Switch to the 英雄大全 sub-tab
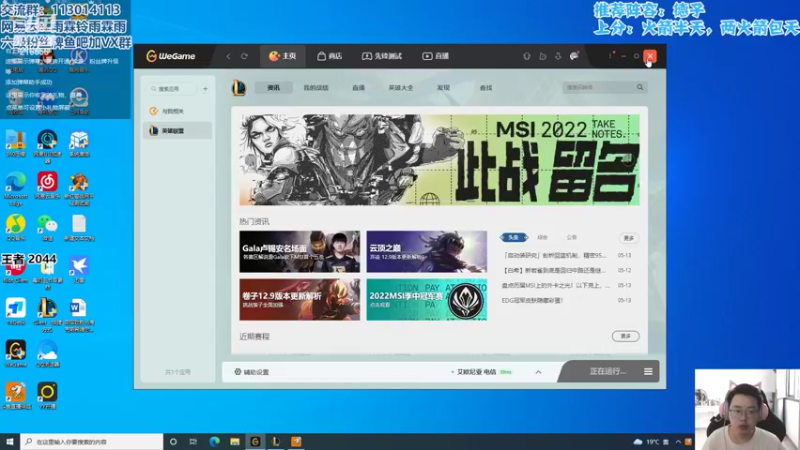800x450 pixels. 401,88
